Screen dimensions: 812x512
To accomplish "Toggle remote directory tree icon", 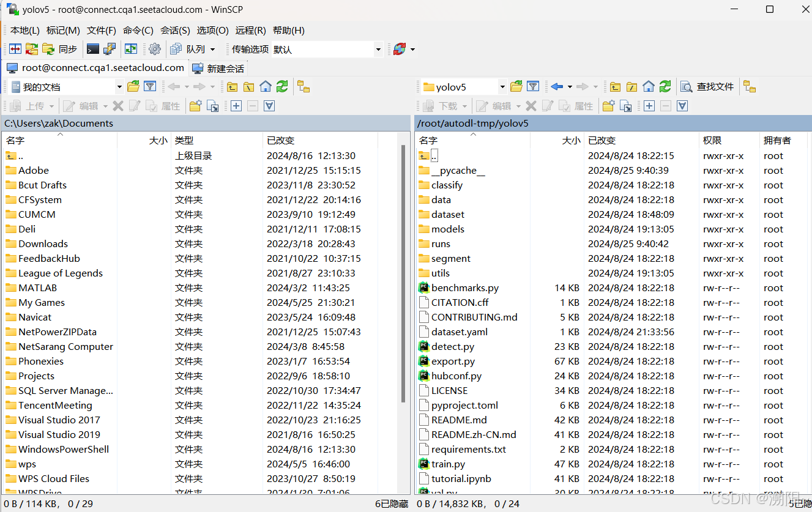I will 750,87.
